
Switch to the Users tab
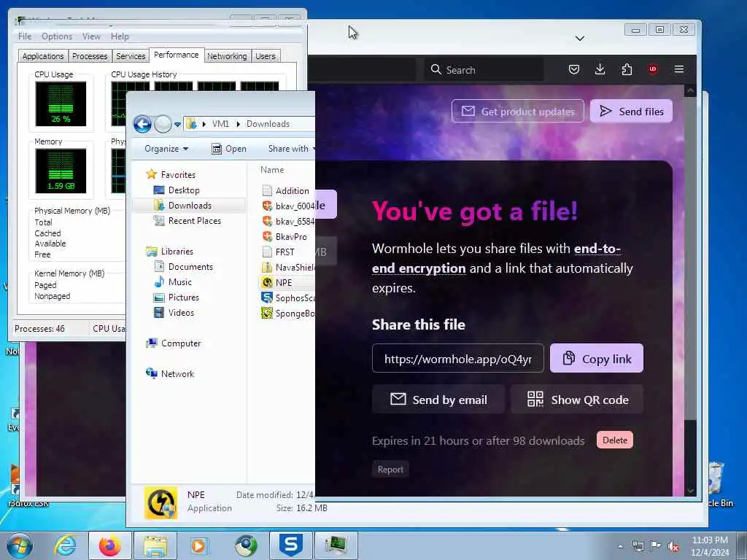pos(266,56)
